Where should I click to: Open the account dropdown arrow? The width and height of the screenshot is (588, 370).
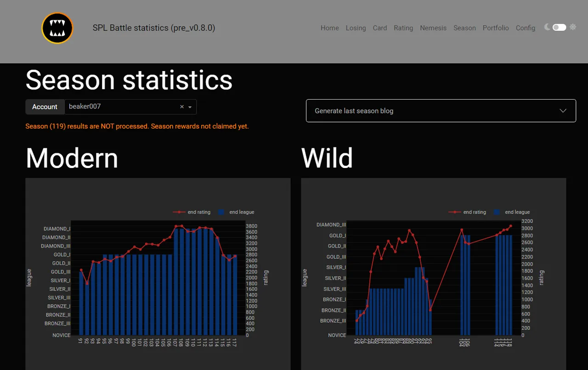(x=190, y=107)
